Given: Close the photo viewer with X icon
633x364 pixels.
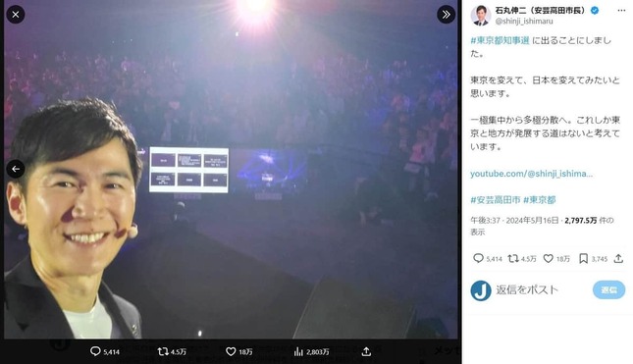Looking at the screenshot, I should pyautogui.click(x=16, y=15).
